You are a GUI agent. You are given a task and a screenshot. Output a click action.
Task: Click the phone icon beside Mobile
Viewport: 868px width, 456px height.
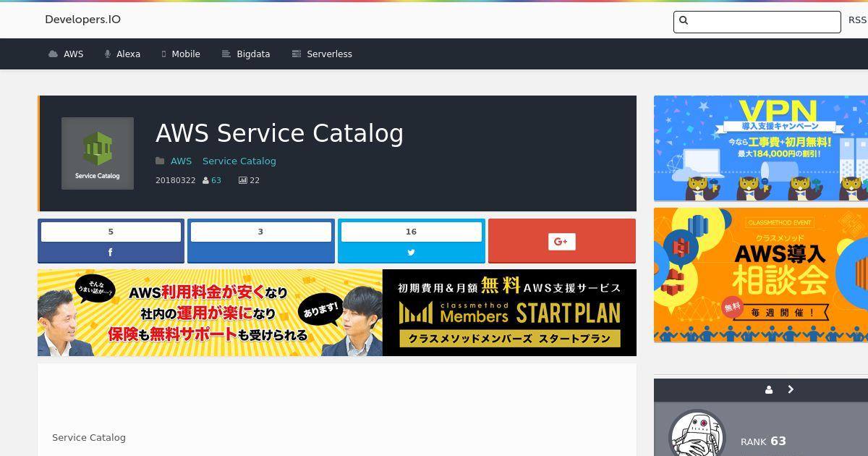pyautogui.click(x=163, y=54)
